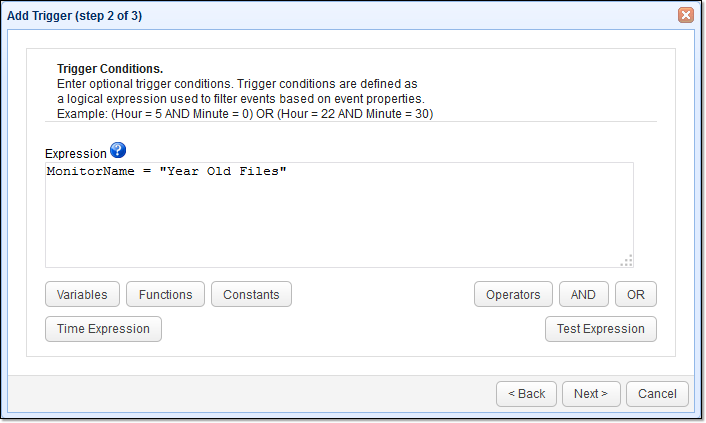Click empty space in the Expression text area
This screenshot has width=706, height=423.
(x=338, y=223)
